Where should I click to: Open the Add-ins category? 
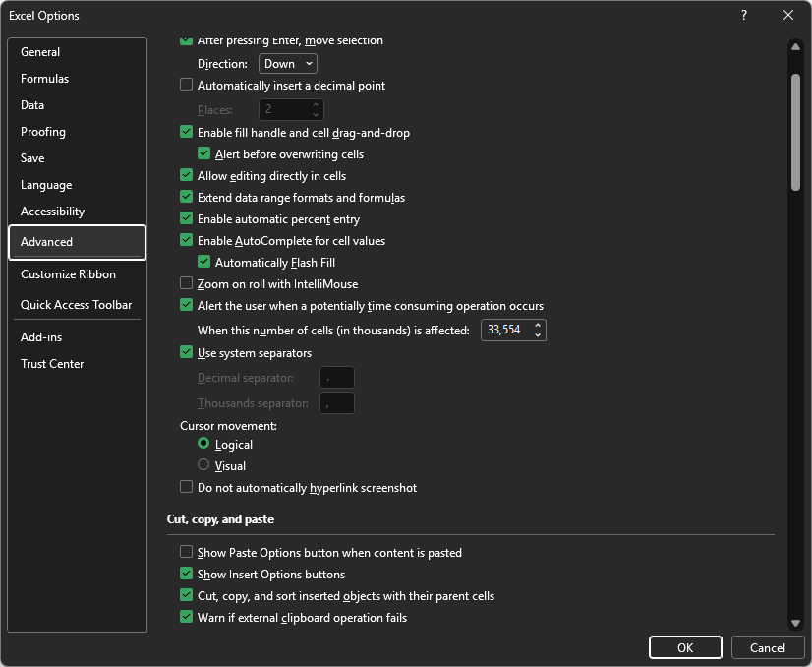click(77, 337)
